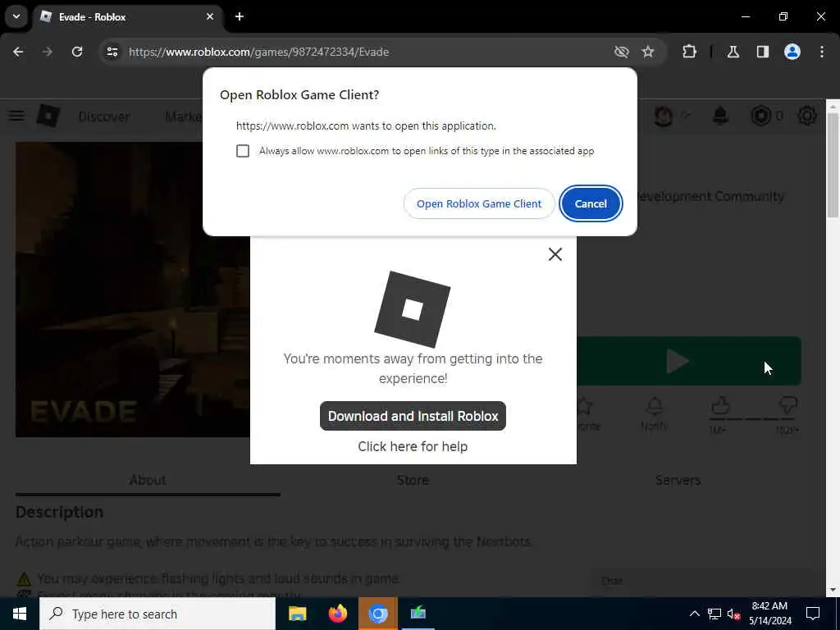The height and width of the screenshot is (630, 840).
Task: Click the Description heading
Action: coord(59,512)
